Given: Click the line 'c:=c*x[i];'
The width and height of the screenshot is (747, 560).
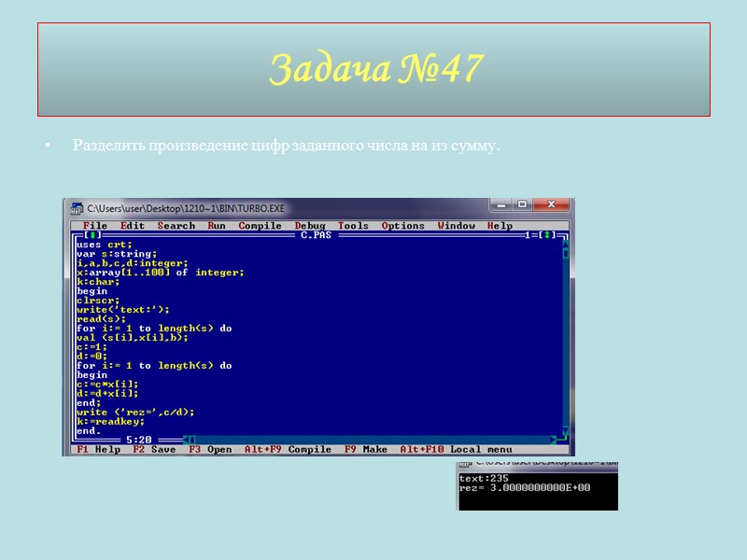Looking at the screenshot, I should (x=107, y=385).
